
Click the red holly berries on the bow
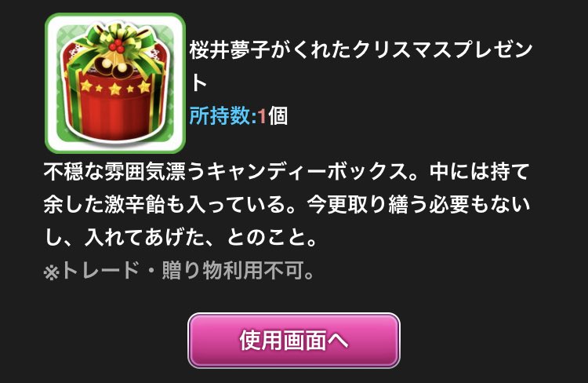pos(117,46)
